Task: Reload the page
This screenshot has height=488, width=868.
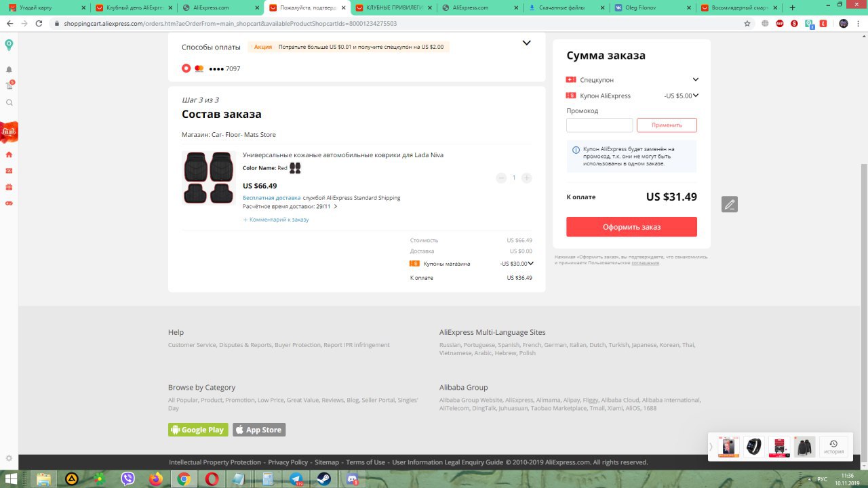Action: [x=39, y=23]
